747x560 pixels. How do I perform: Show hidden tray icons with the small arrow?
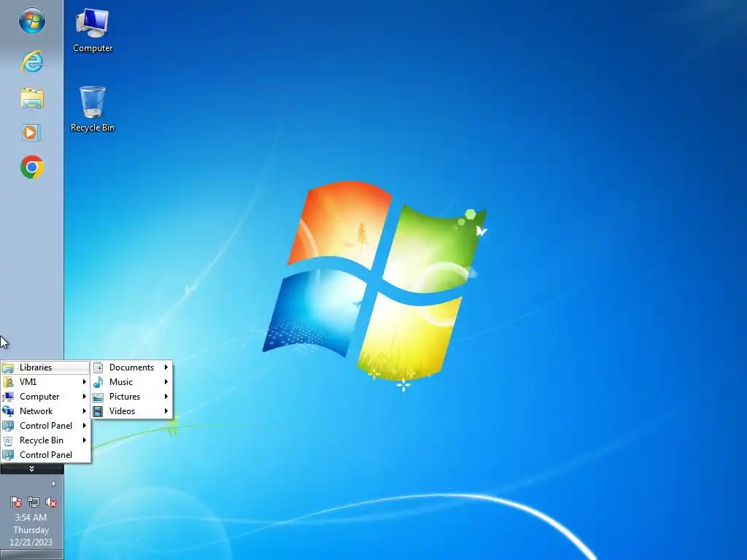[54, 484]
